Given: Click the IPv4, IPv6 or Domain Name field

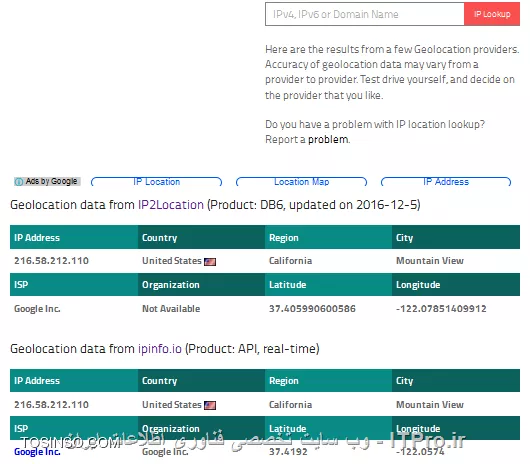Looking at the screenshot, I should click(x=364, y=14).
